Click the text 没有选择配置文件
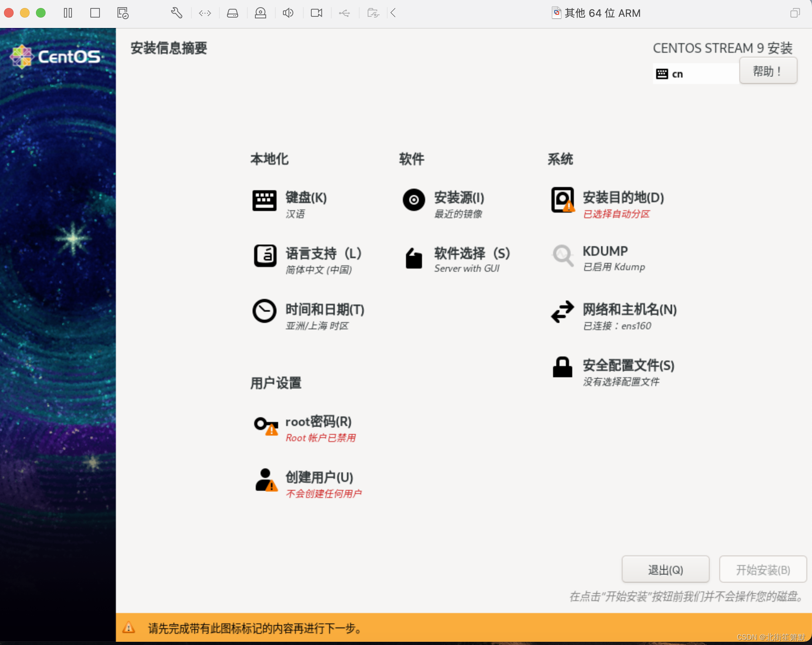 point(621,382)
